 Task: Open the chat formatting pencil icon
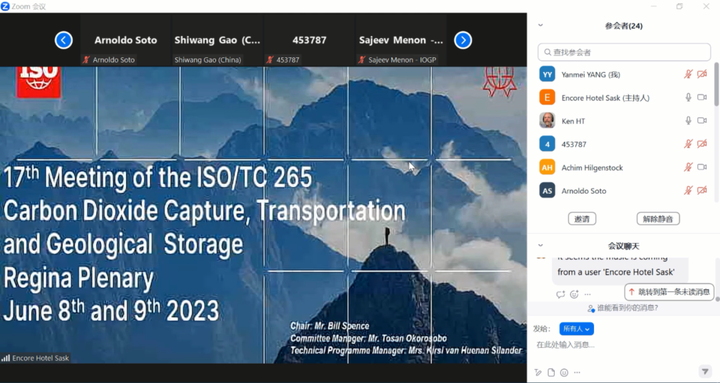pos(538,372)
